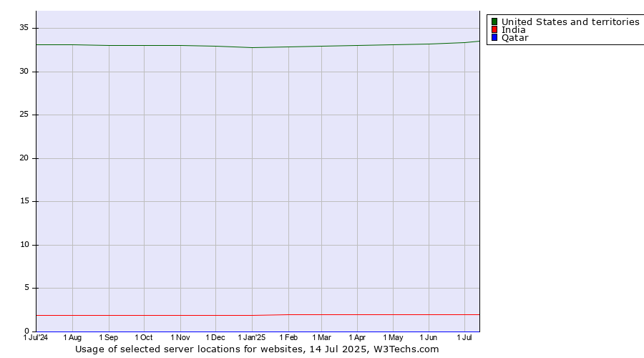Click the chart caption mentioning W3Techs.com
Viewport: 644px width, 358px height.
[257, 349]
